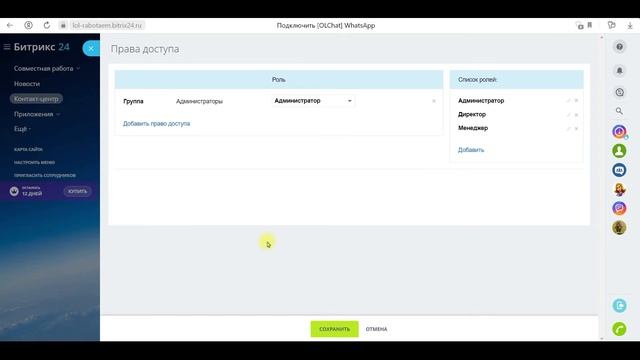
Task: Open the recent chats clock icon
Action: click(x=620, y=92)
